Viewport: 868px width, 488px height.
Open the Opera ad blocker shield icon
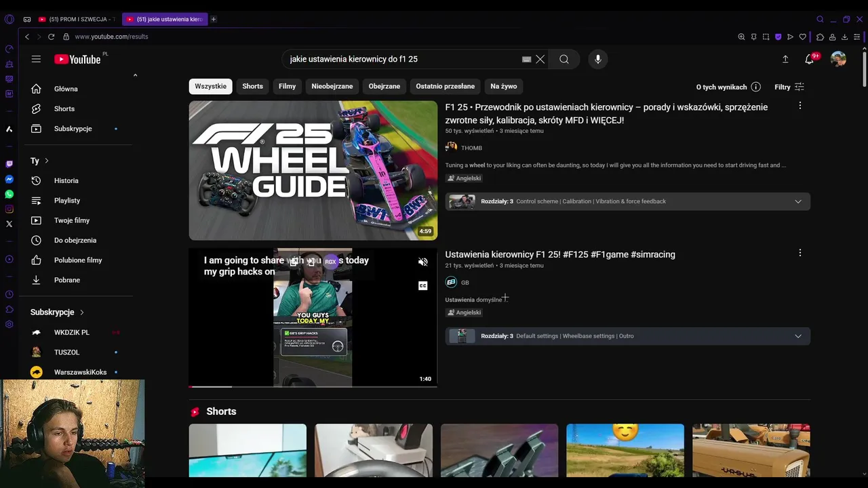[x=778, y=37]
